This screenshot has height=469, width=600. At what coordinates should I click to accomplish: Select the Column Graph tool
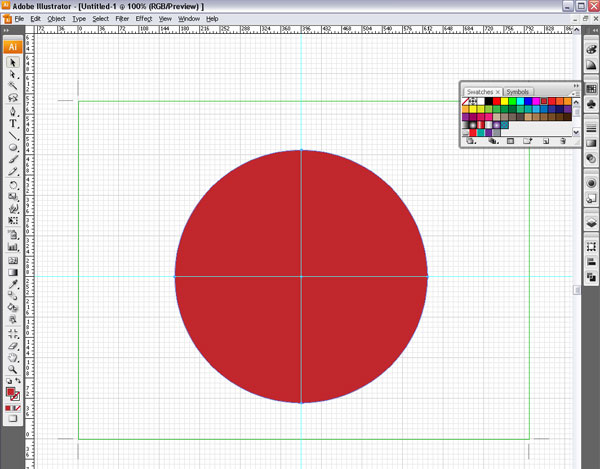pyautogui.click(x=13, y=246)
